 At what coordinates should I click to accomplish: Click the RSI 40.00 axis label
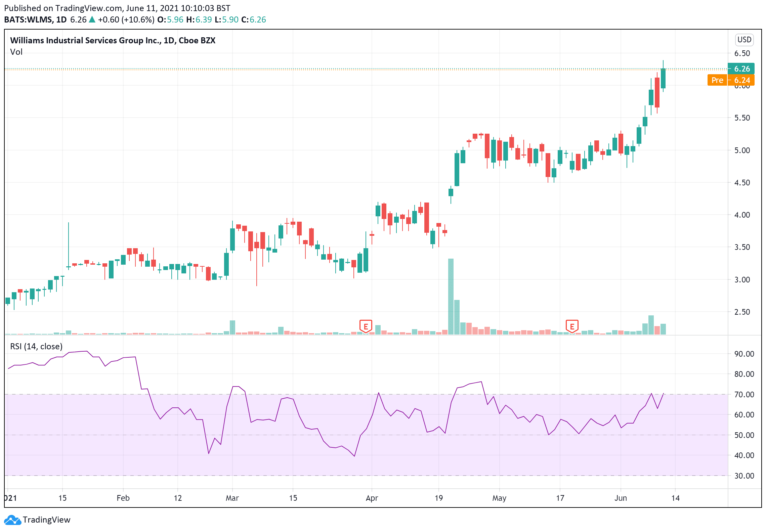(x=744, y=455)
